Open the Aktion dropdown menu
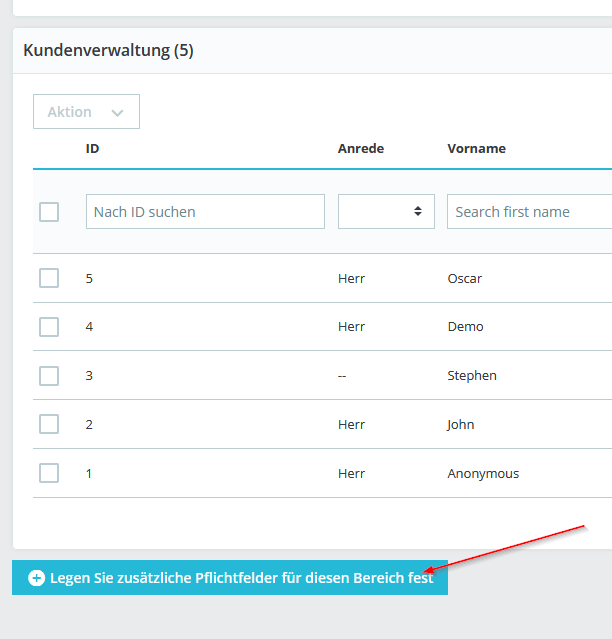This screenshot has width=612, height=639. (86, 112)
